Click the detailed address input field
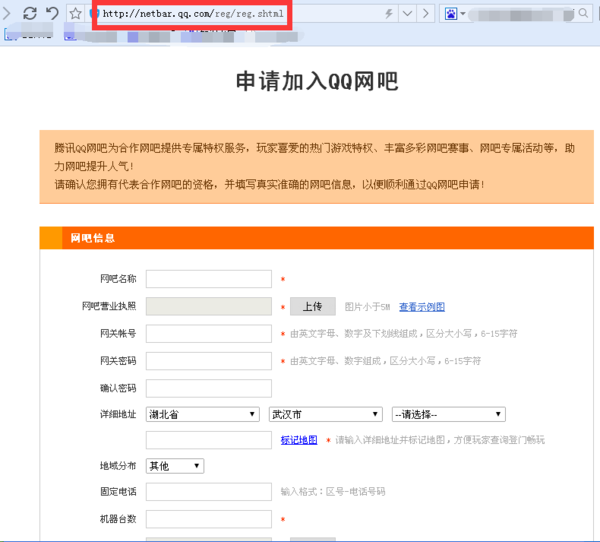Viewport: 600px width, 542px height. (x=209, y=440)
